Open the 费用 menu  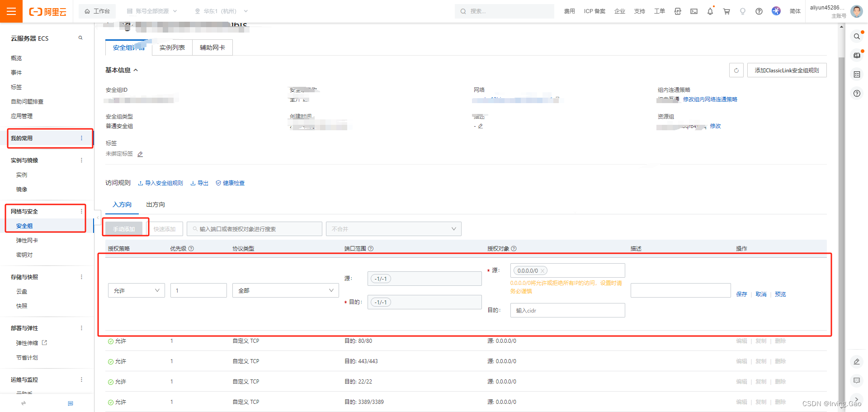(x=569, y=11)
